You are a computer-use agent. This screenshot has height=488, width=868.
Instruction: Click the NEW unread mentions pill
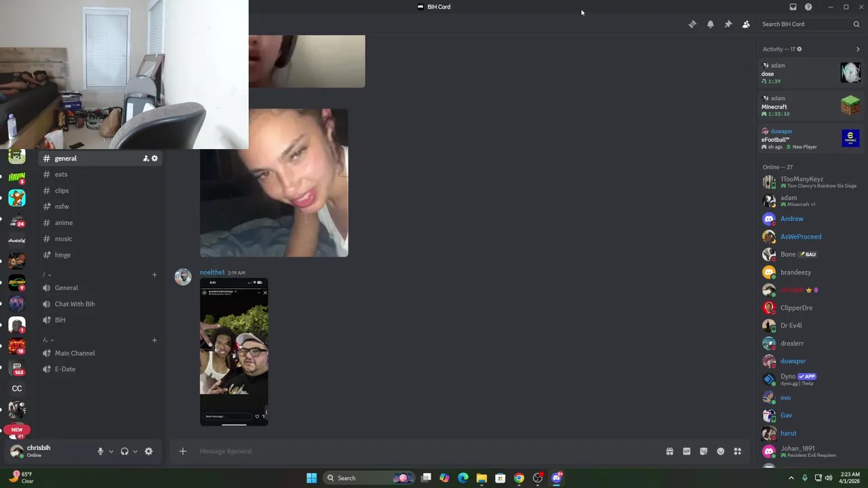[x=17, y=430]
